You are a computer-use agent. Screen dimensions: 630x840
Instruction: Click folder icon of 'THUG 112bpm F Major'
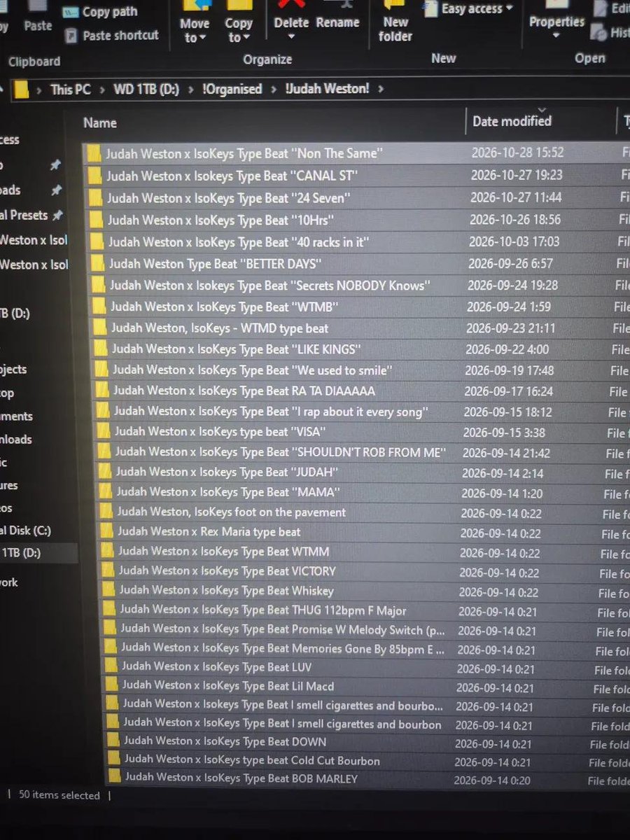(x=108, y=610)
